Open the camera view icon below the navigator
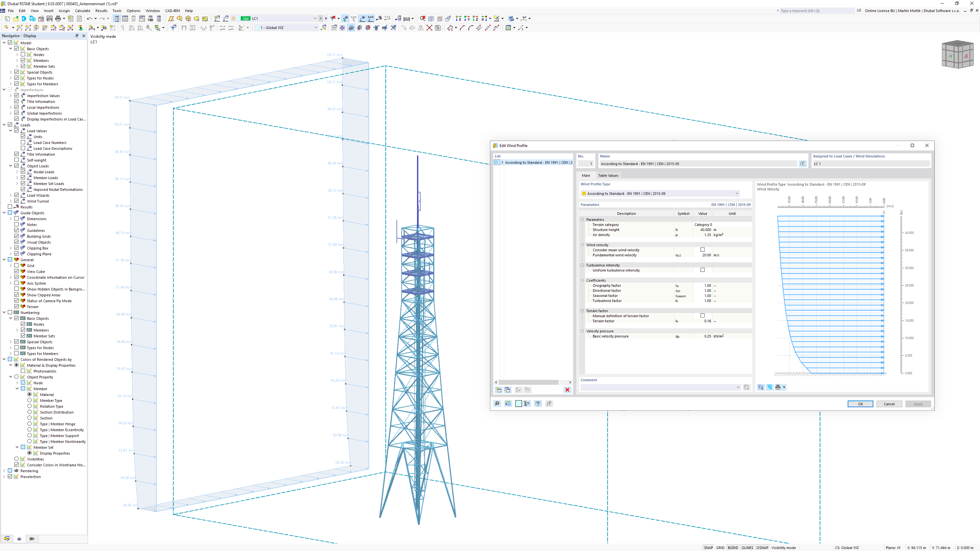The image size is (980, 551). pos(32,539)
